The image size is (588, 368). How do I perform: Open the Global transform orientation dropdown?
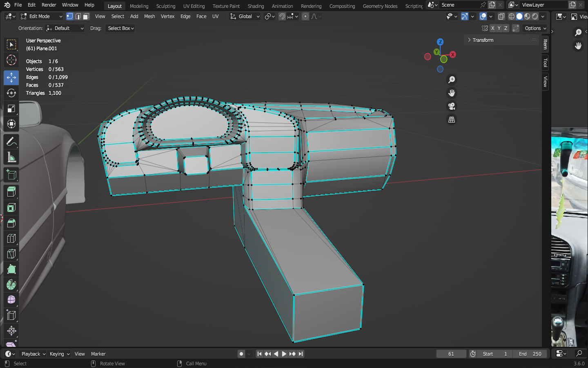coord(245,16)
